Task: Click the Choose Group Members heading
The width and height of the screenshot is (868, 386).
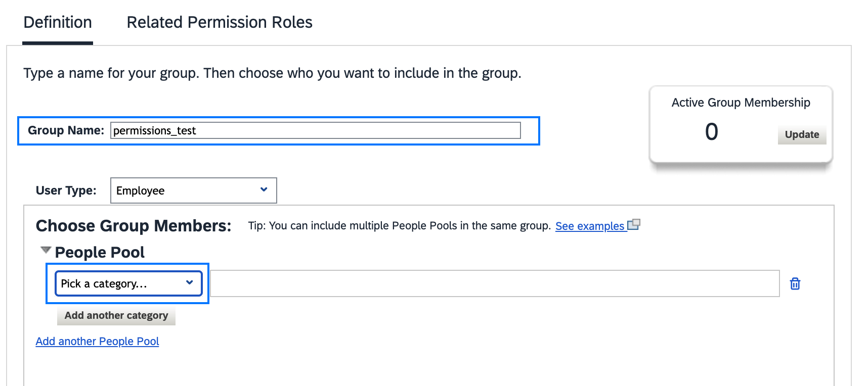Action: [x=134, y=226]
